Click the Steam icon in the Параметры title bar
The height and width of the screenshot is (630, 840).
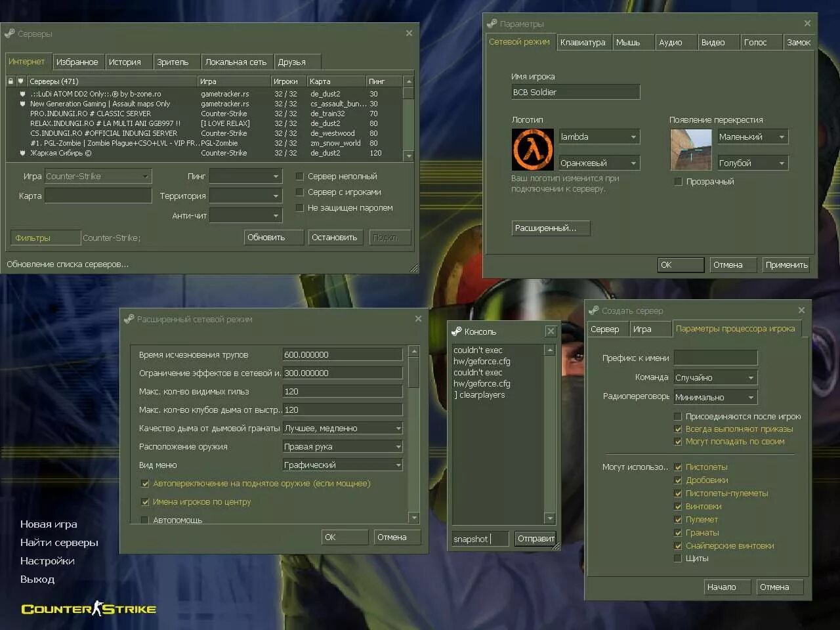[x=492, y=24]
